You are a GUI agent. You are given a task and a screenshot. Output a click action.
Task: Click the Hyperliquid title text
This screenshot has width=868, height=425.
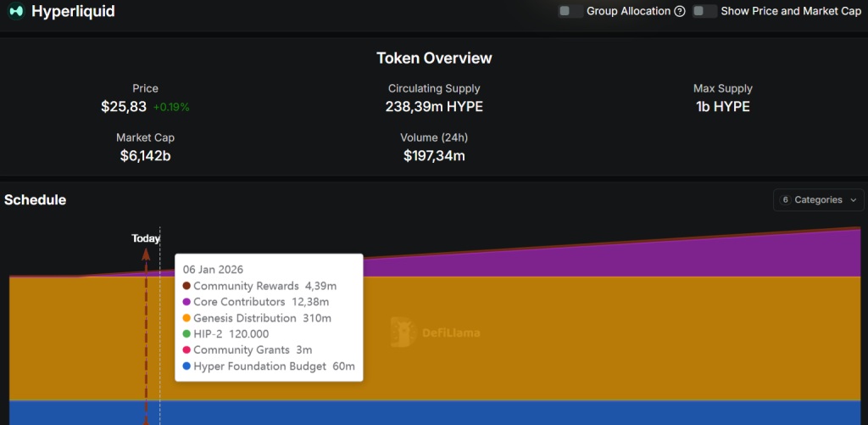tap(73, 12)
